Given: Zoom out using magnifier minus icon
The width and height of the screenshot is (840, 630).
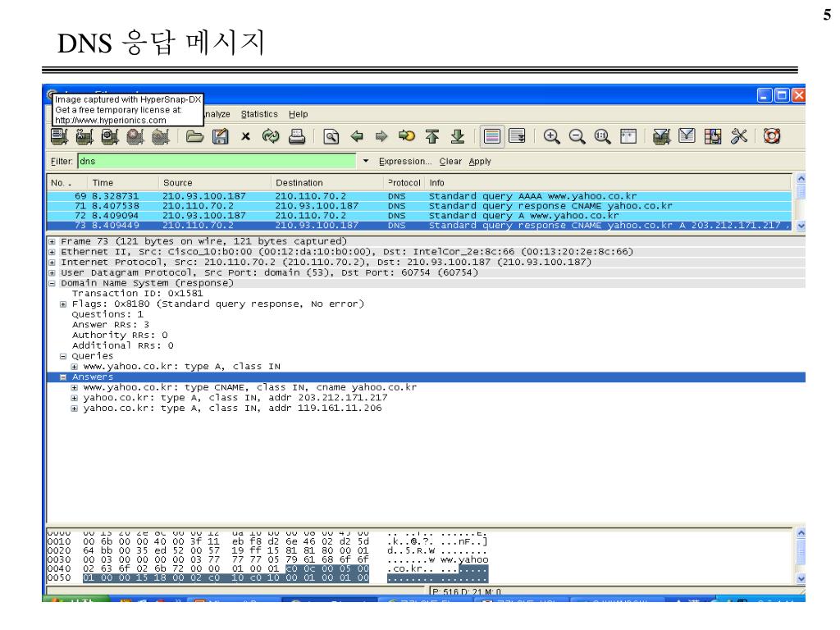Looking at the screenshot, I should (577, 137).
